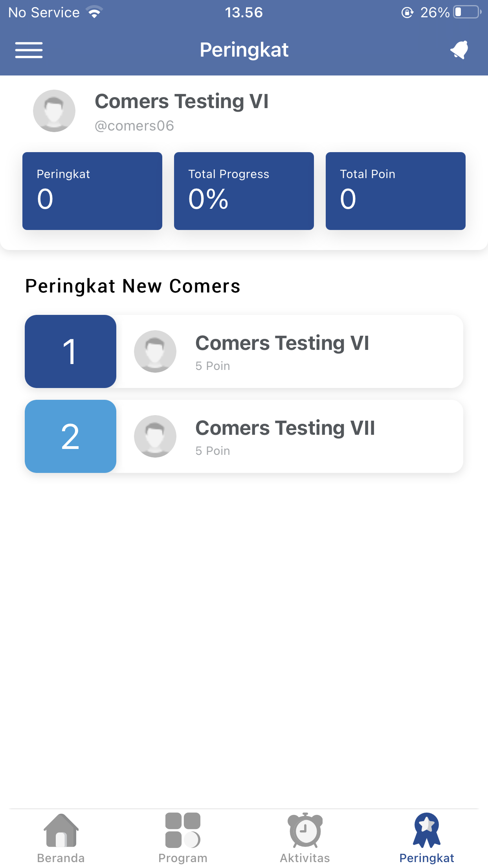
Task: Tap the Aktivitas alarm clock icon
Action: [305, 830]
